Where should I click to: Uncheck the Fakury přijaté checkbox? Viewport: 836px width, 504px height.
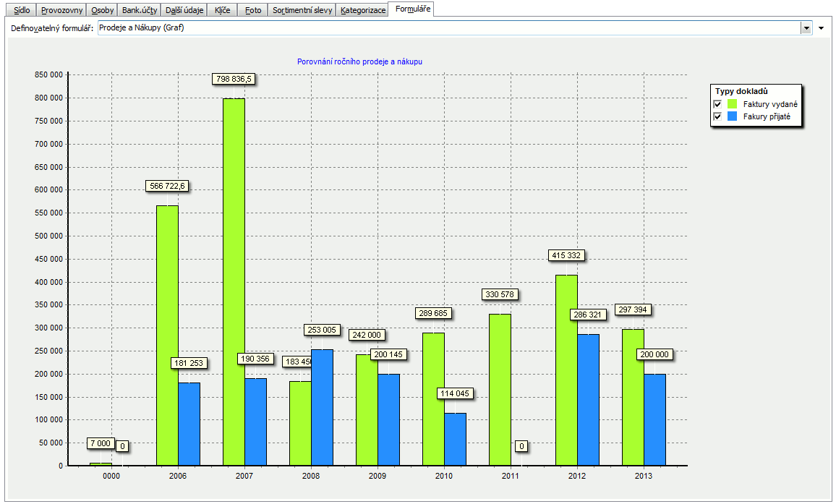point(718,116)
